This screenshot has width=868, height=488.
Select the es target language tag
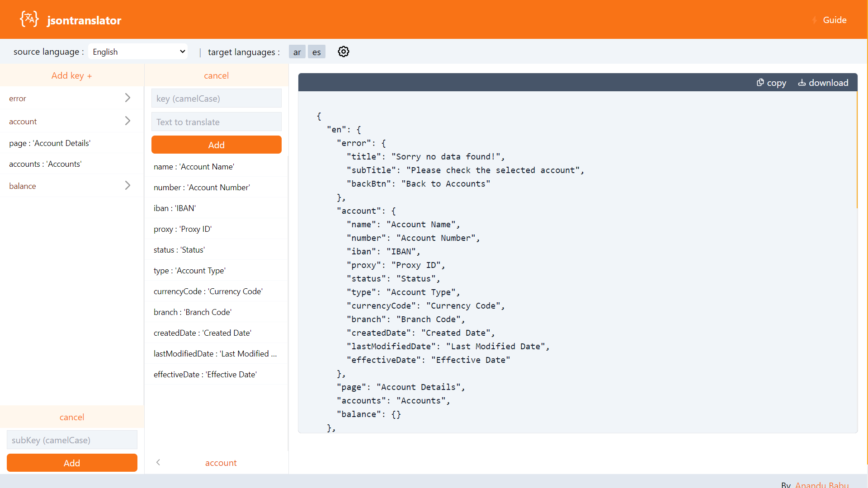point(316,52)
